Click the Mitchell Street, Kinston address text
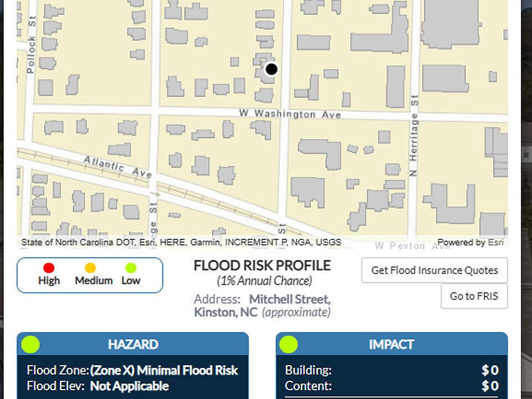This screenshot has width=532, height=399. pos(262,305)
